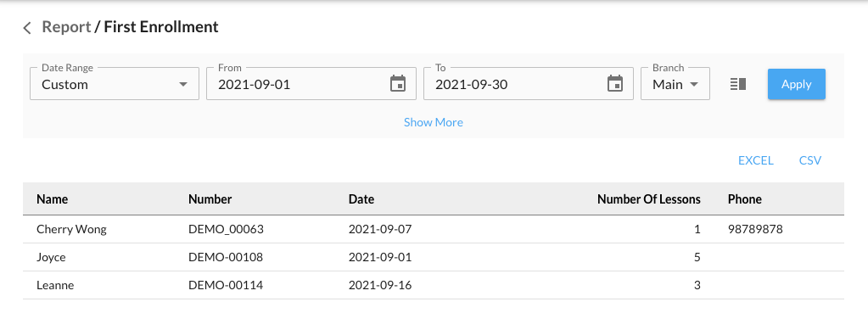Select the Joyce name cell
This screenshot has height=313, width=868.
[51, 257]
